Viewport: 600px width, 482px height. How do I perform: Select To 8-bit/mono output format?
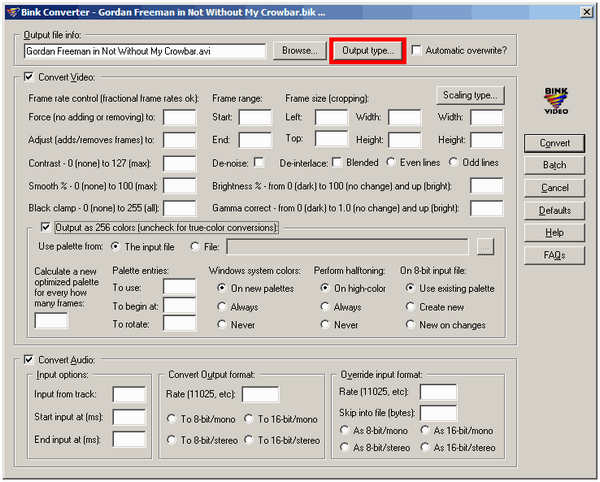pos(171,419)
